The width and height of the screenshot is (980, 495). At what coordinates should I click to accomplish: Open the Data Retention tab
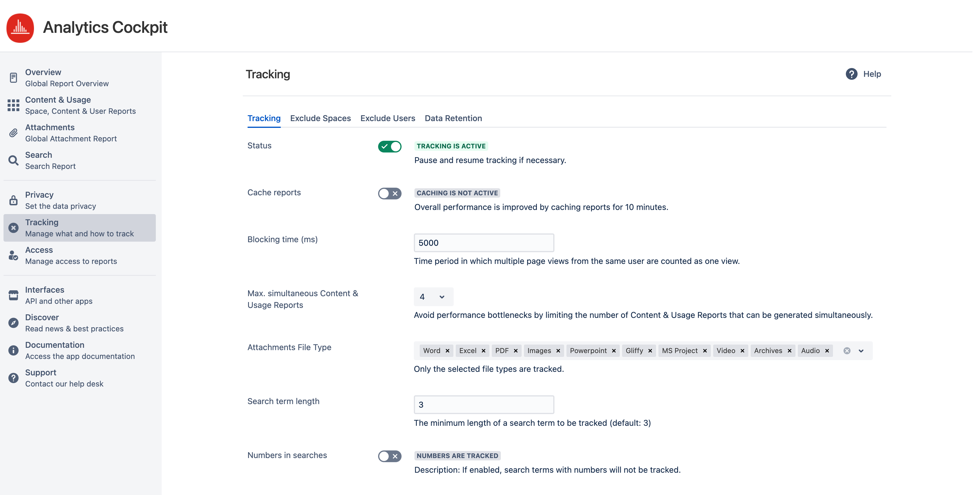[453, 118]
